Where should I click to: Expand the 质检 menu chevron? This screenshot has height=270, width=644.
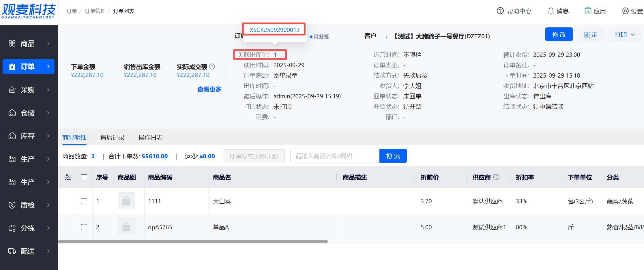pos(48,205)
